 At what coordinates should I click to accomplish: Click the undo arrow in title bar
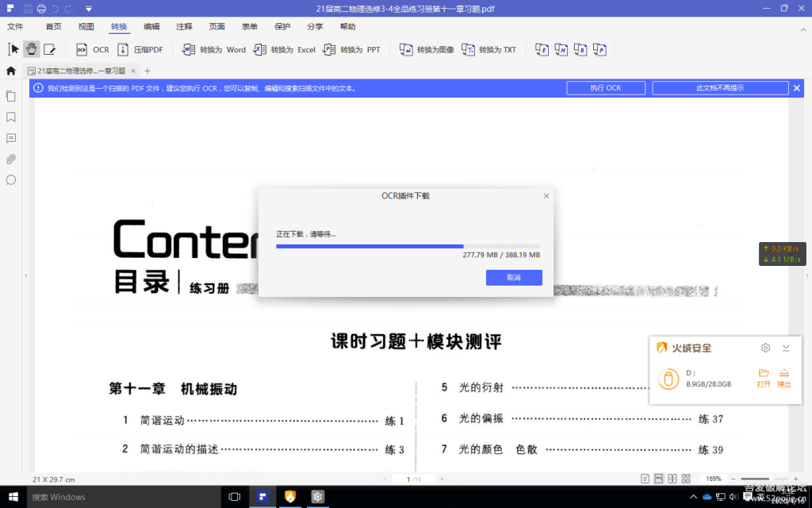pos(55,8)
